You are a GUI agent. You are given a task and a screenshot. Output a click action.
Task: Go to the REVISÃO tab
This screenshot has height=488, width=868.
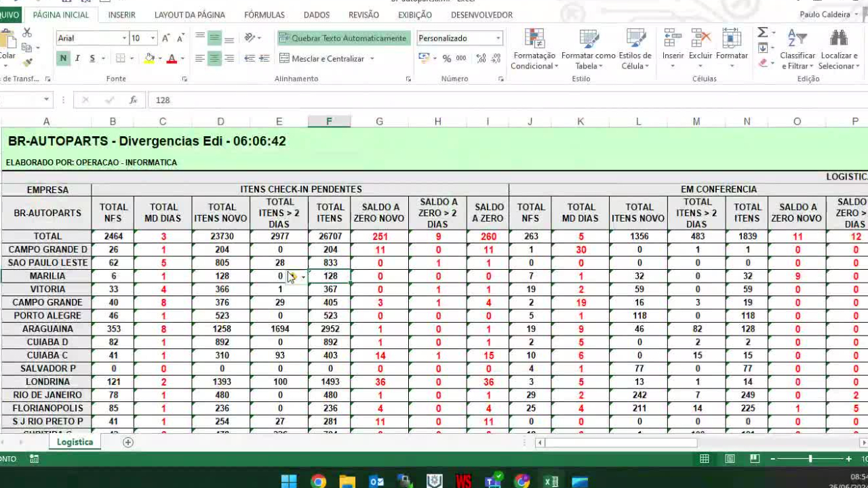pos(364,14)
